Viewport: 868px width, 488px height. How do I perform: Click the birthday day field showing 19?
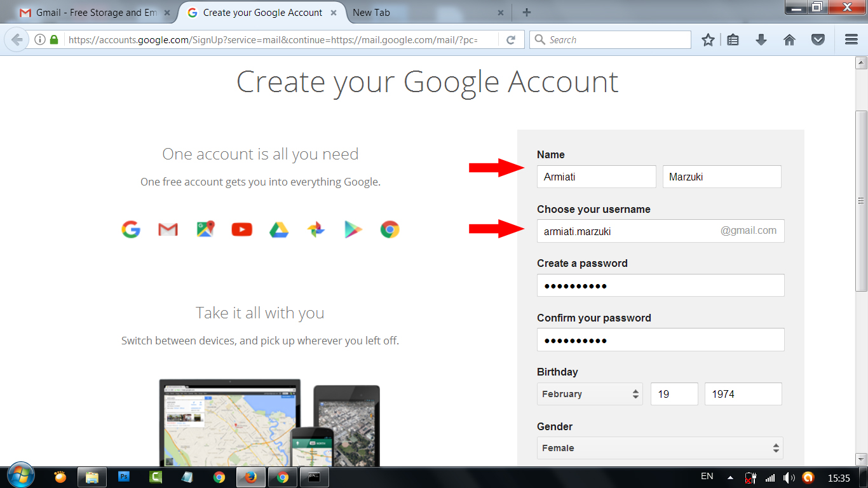(x=674, y=394)
